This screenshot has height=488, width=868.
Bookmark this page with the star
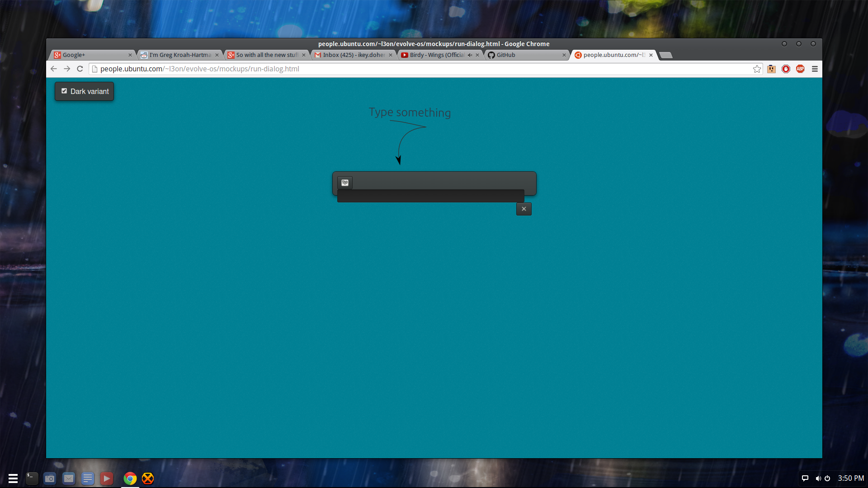tap(757, 69)
